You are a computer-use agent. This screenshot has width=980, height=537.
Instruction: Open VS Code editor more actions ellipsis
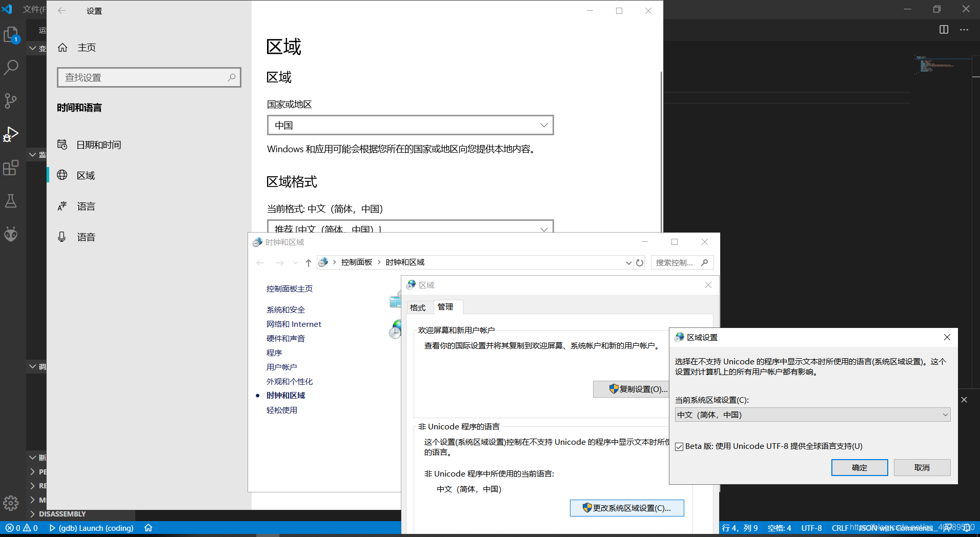[x=964, y=30]
